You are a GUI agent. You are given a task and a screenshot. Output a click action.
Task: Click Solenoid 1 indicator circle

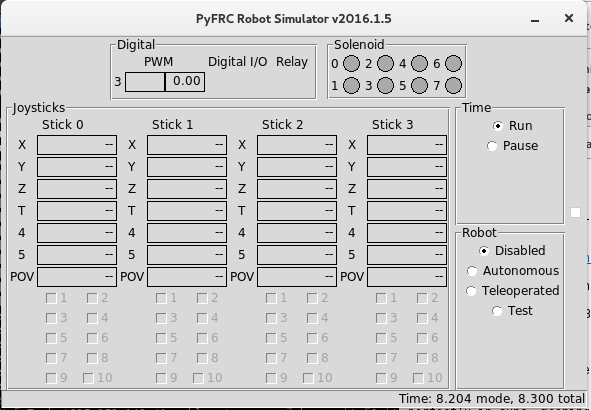click(351, 85)
